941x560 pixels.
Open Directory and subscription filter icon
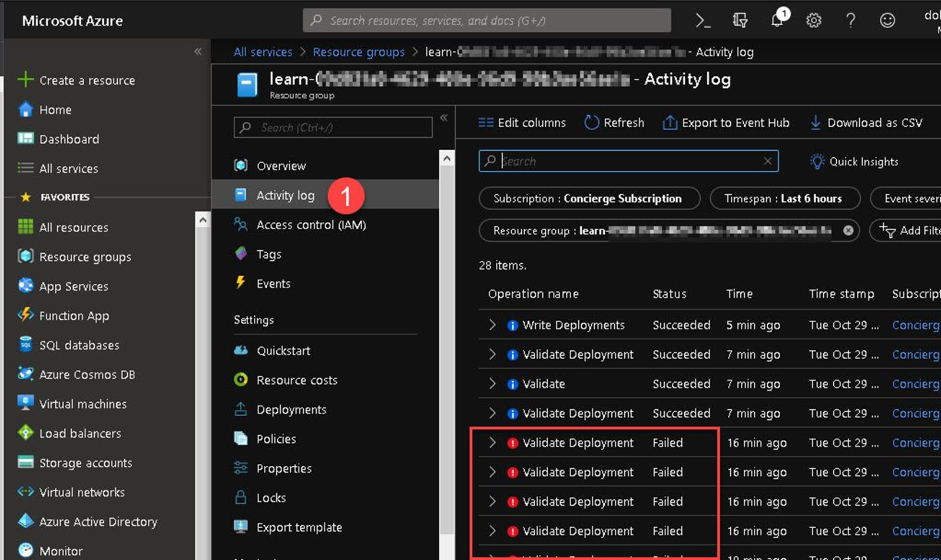click(740, 21)
